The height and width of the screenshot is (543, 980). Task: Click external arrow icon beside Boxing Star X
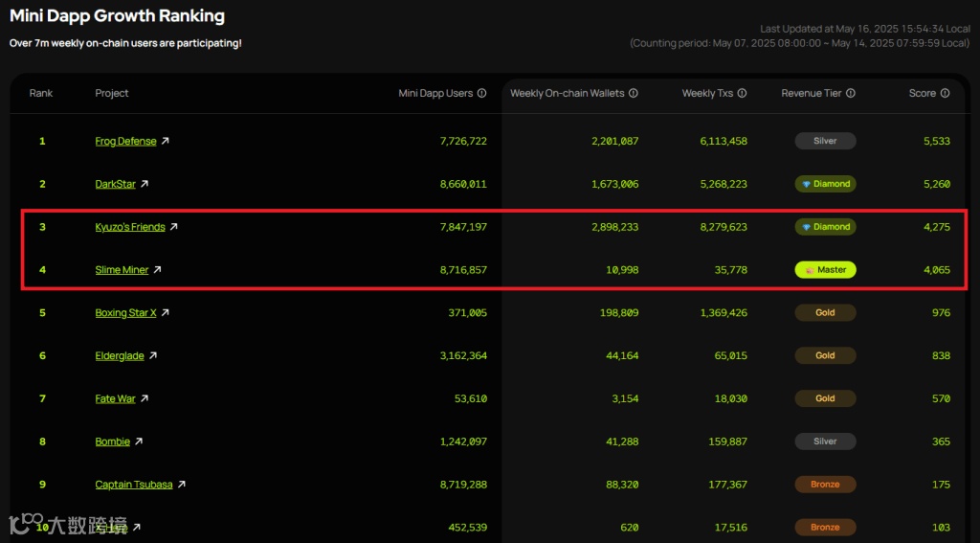165,312
